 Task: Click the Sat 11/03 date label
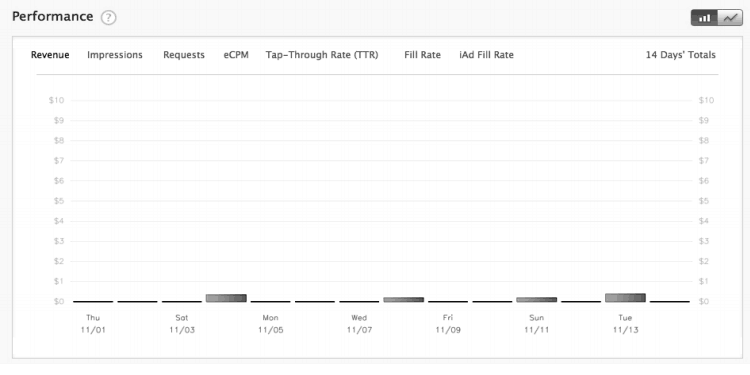coord(182,324)
